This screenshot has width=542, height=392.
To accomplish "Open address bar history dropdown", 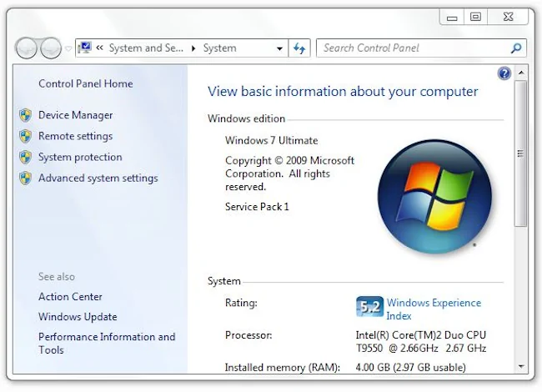I will 279,48.
